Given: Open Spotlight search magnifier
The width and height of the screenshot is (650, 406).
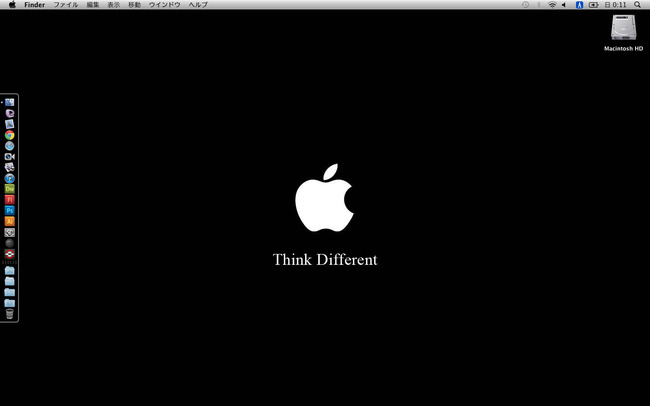Looking at the screenshot, I should [638, 5].
